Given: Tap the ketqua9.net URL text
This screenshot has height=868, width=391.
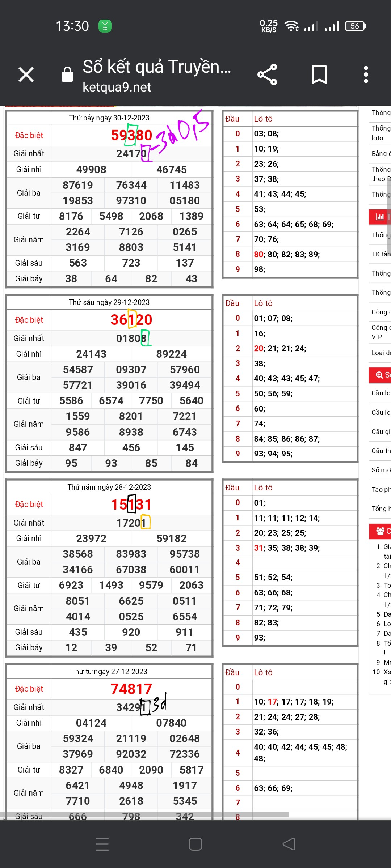Looking at the screenshot, I should coord(117,87).
